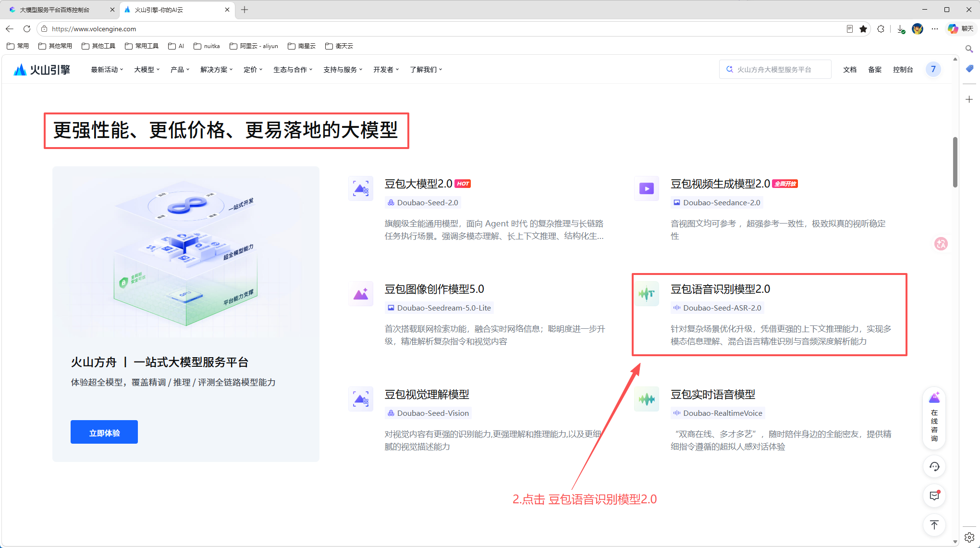980x548 pixels.
Task: Click the blue tag icon in sidebar
Action: point(969,69)
